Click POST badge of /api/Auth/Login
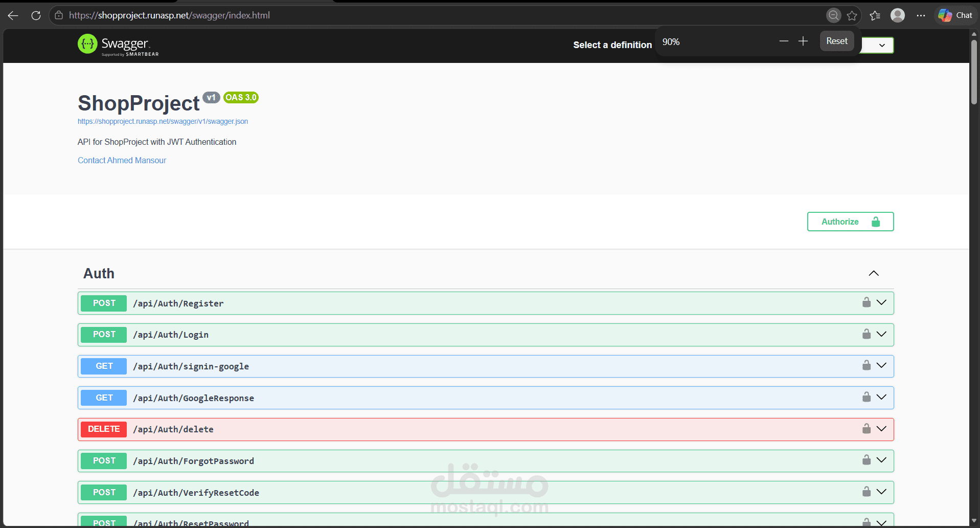980x528 pixels. (104, 335)
